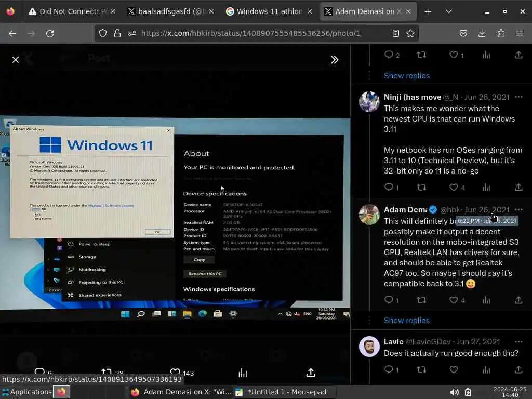Viewport: 532px width, 399px height.
Task: Open the Pocket save icon
Action: 463,33
